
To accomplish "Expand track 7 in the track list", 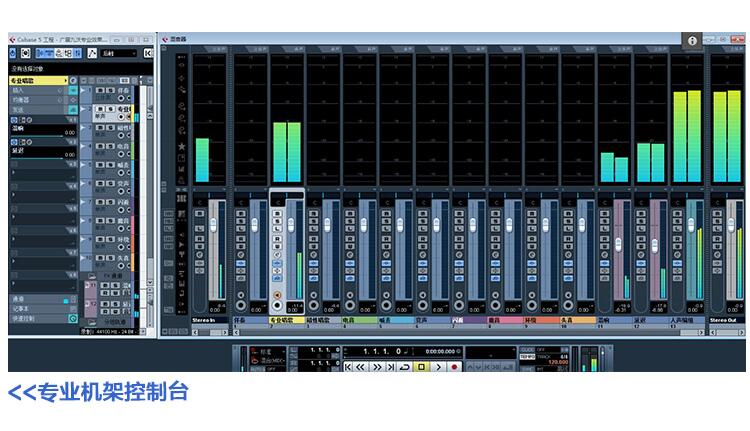I will coord(83,202).
